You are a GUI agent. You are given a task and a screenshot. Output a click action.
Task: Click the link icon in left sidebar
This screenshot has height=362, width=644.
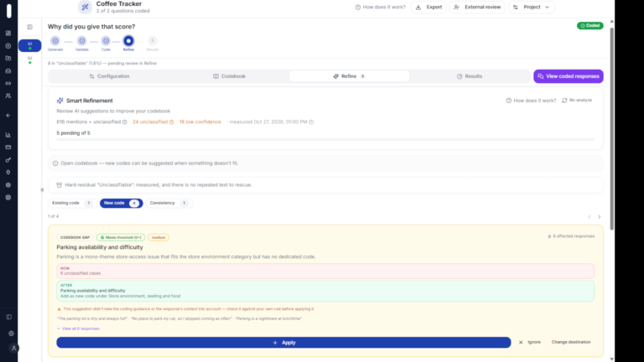(8, 83)
